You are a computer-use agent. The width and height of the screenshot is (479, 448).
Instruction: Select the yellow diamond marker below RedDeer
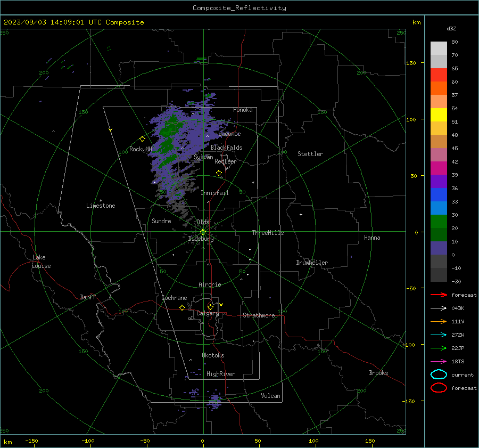point(219,173)
